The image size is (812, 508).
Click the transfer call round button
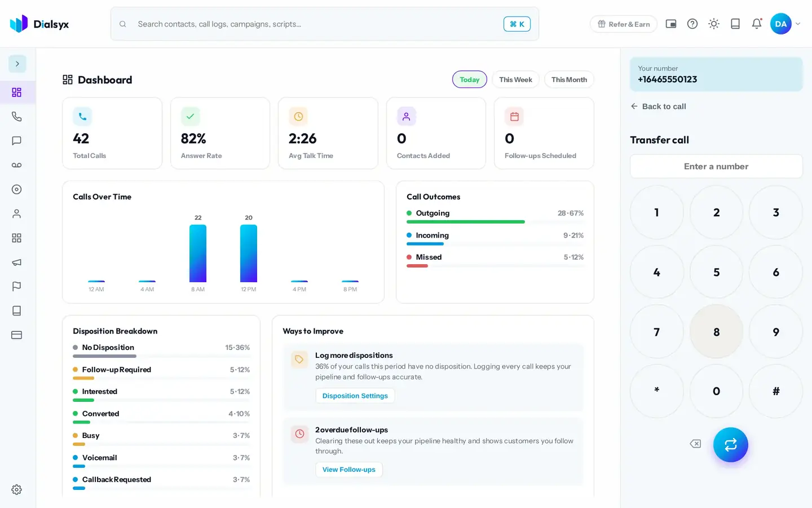[730, 445]
